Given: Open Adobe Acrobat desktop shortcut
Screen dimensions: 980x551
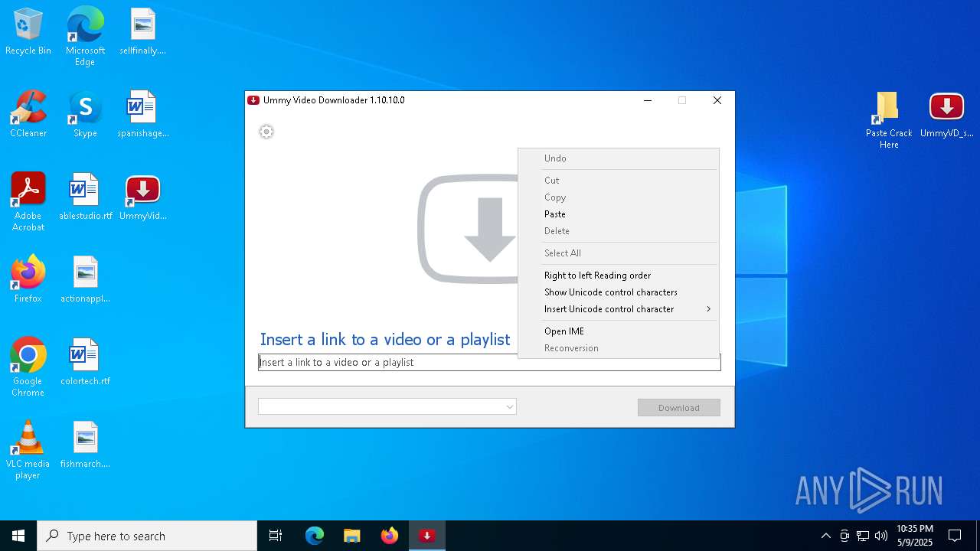Looking at the screenshot, I should pyautogui.click(x=28, y=202).
